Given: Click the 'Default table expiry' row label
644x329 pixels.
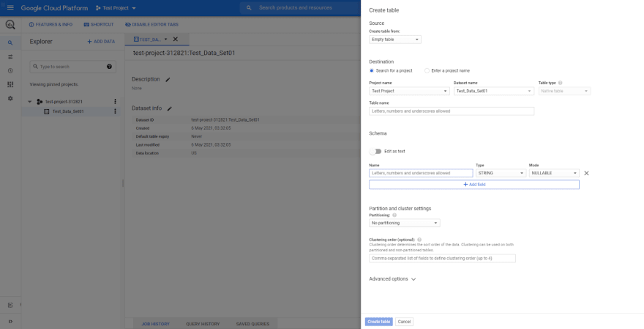Looking at the screenshot, I should coord(152,136).
